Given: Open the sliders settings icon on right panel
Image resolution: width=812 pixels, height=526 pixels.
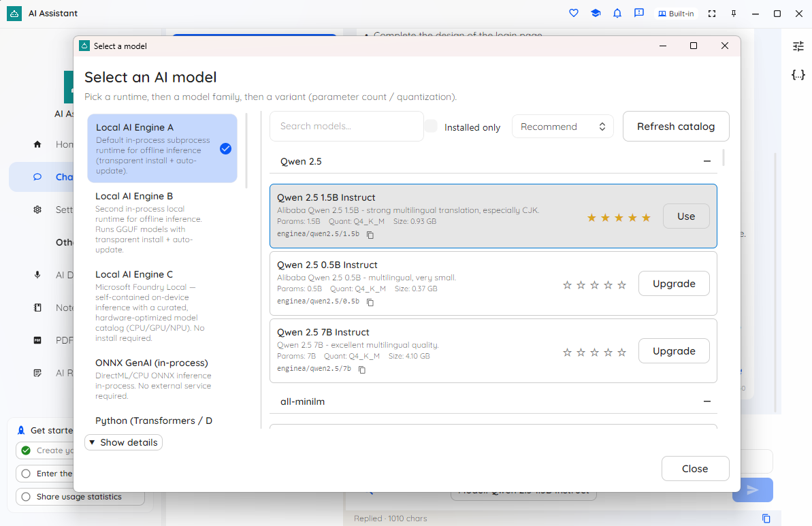Looking at the screenshot, I should (x=798, y=46).
